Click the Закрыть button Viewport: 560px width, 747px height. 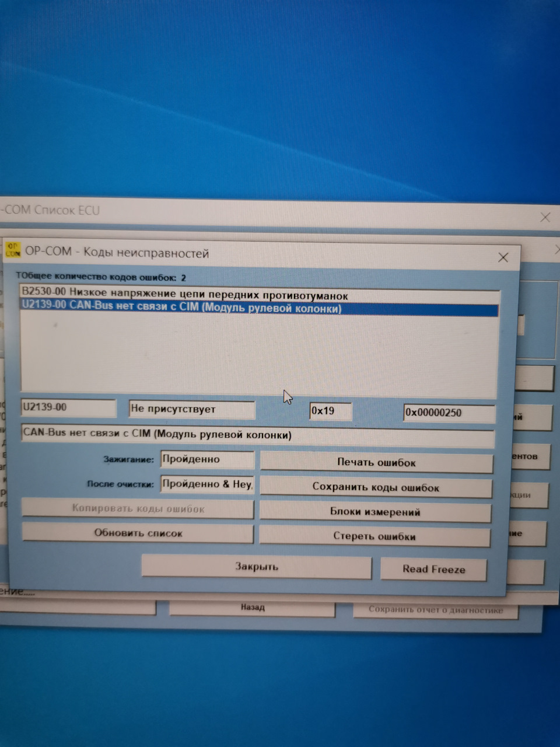coord(257,566)
